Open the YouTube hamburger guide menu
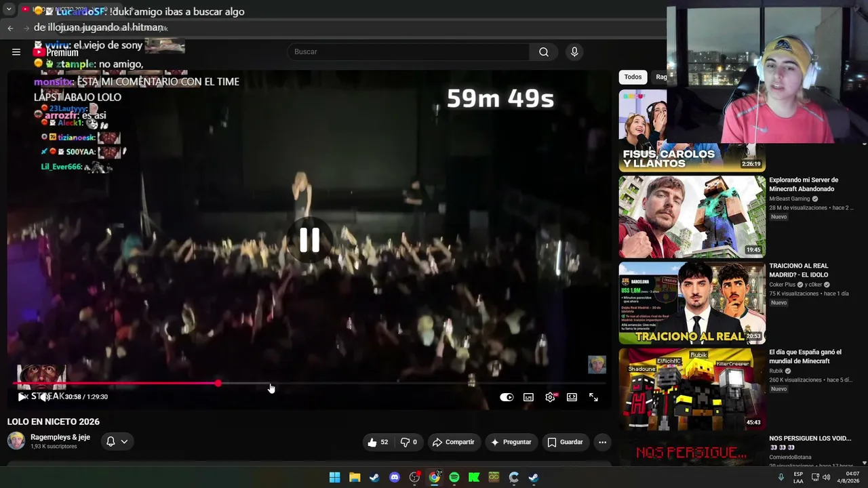Viewport: 868px width, 488px height. [x=16, y=52]
